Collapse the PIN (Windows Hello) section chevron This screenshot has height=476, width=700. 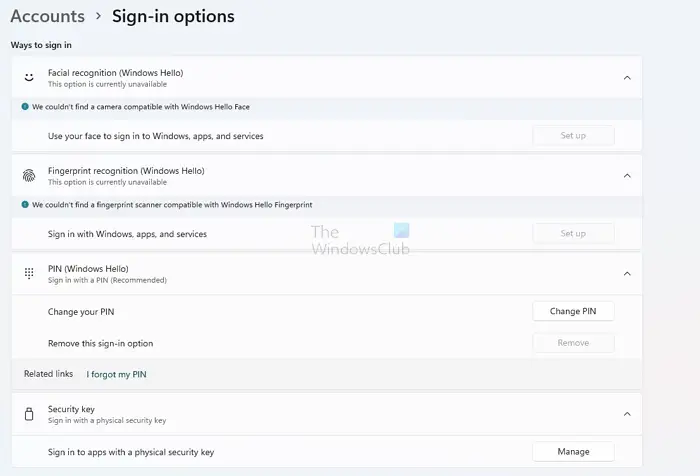pos(627,273)
